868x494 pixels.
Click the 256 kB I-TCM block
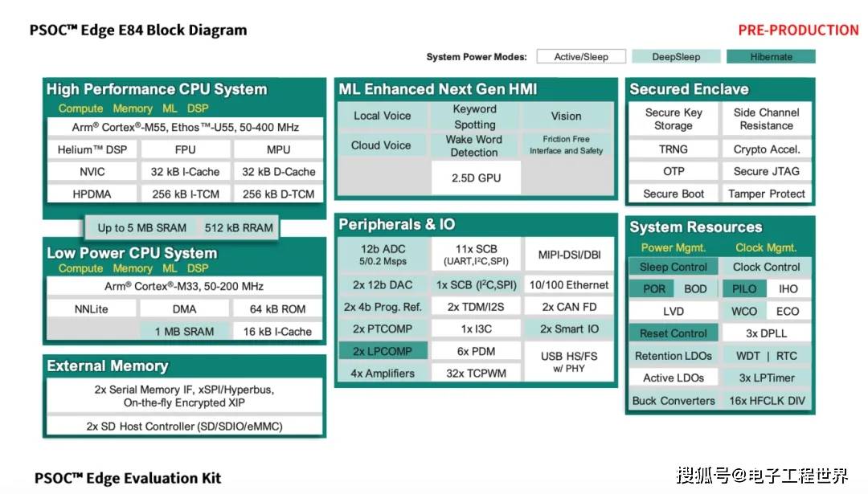coord(185,194)
